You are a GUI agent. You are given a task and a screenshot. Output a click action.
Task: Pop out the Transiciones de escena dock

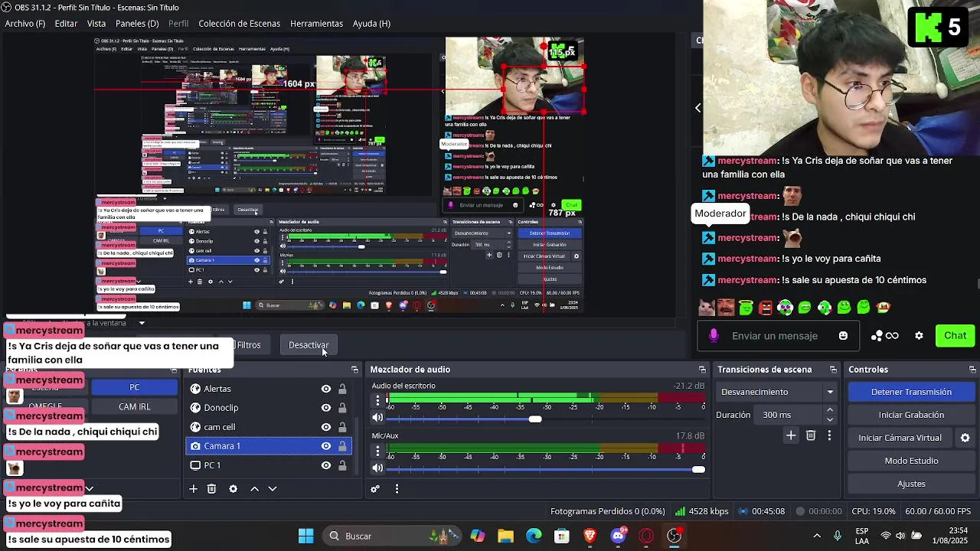point(833,370)
